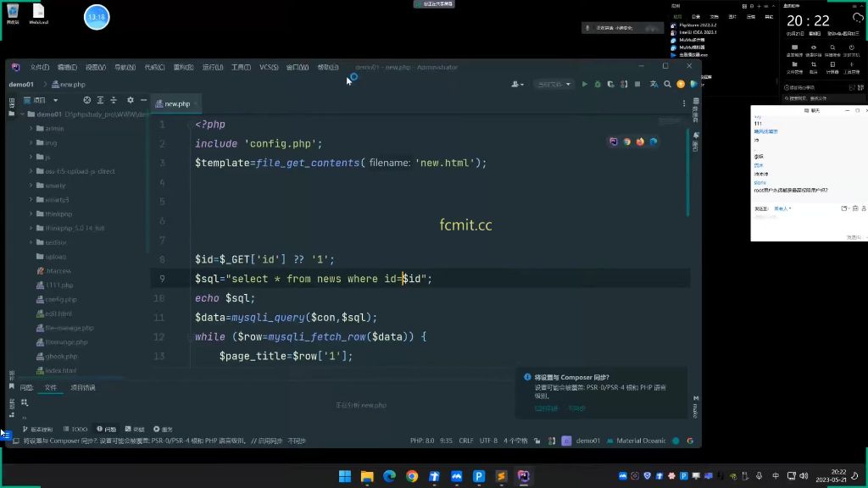Open the Services tool window button
Screen dimensions: 868x488
(x=164, y=429)
